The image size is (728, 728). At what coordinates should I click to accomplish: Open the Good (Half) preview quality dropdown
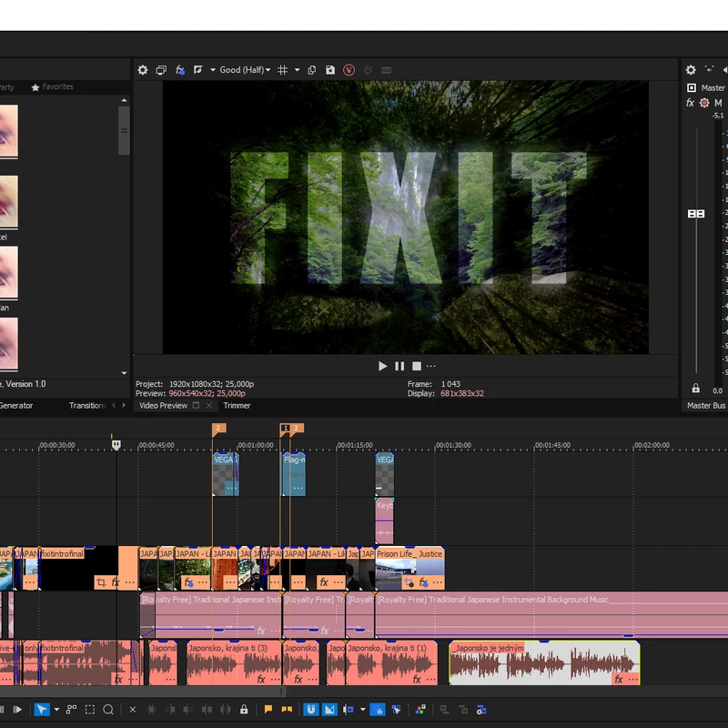[x=245, y=70]
